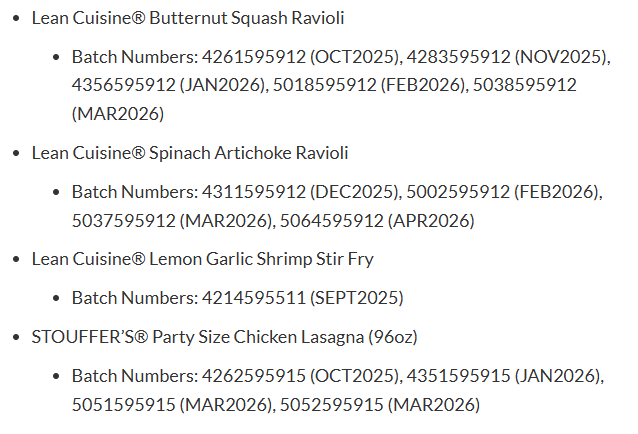Click batch number 5018595912 (FEB2026)

pos(369,85)
